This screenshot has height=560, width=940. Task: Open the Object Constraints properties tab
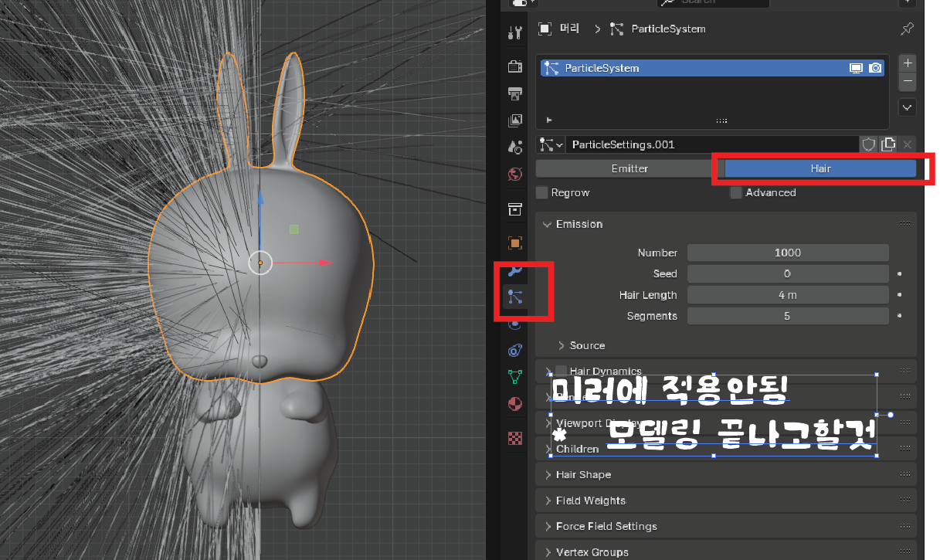515,350
